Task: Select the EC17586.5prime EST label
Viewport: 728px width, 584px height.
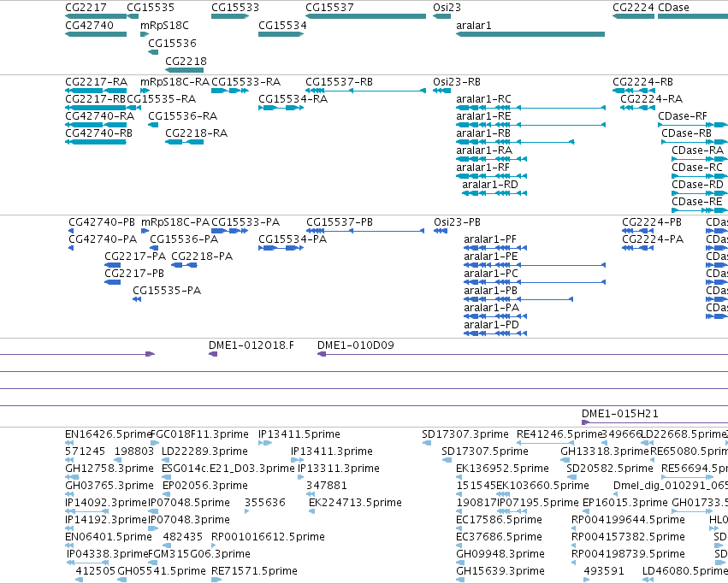Action: [x=499, y=520]
